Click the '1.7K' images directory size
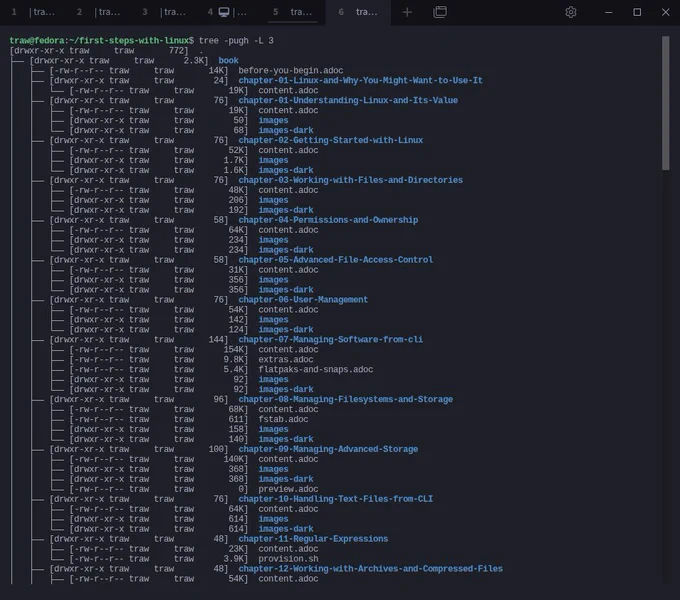Screen dimensions: 680x600 (233, 160)
